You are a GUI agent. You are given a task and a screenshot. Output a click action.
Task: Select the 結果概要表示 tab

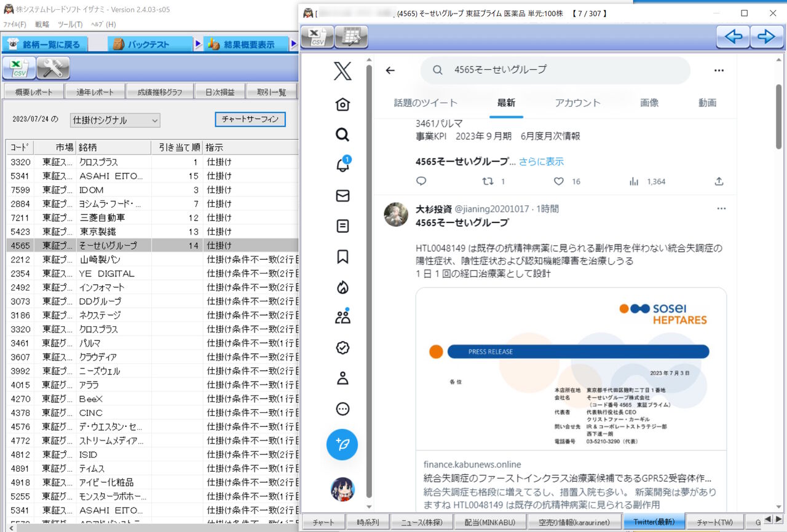tap(246, 44)
